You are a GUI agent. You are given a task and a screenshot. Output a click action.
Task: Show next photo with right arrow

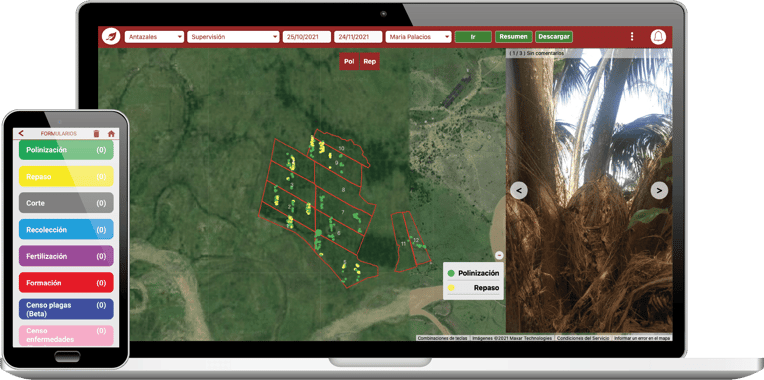[x=659, y=190]
